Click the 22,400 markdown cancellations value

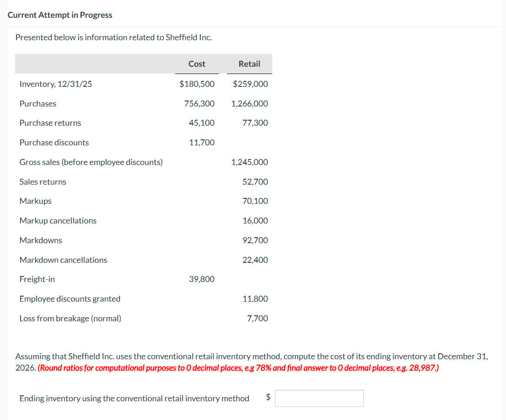click(x=255, y=260)
